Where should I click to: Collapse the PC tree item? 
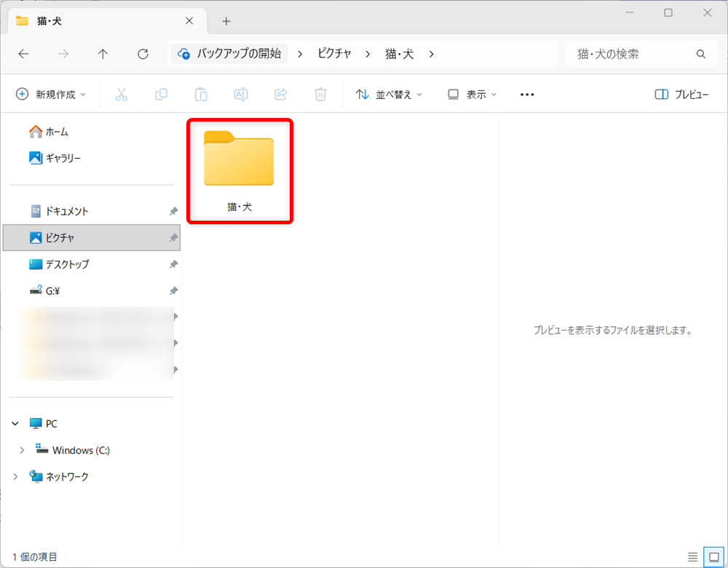[x=15, y=423]
